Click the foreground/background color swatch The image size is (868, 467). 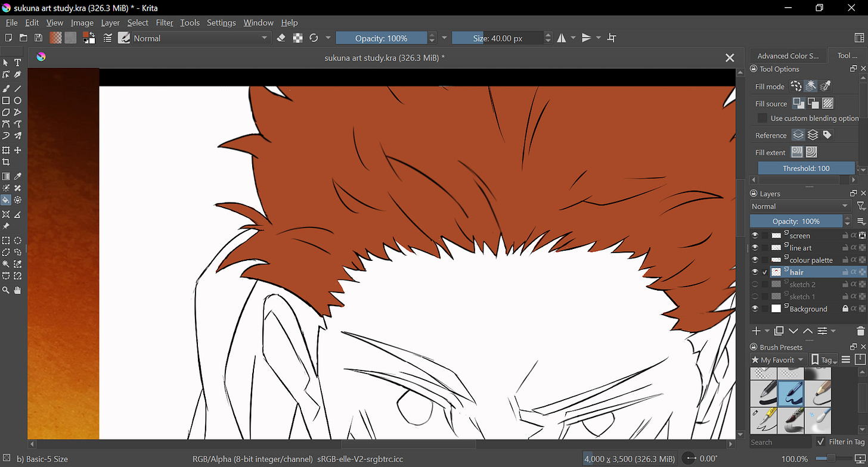(89, 38)
